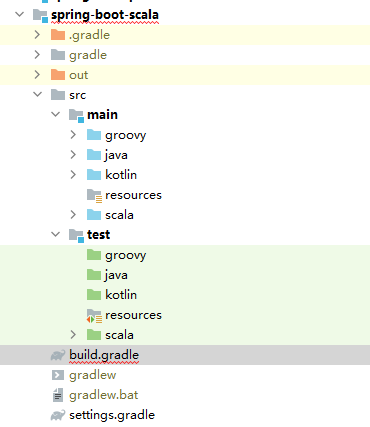This screenshot has width=370, height=427.
Task: Select java label under main
Action: pyautogui.click(x=116, y=155)
